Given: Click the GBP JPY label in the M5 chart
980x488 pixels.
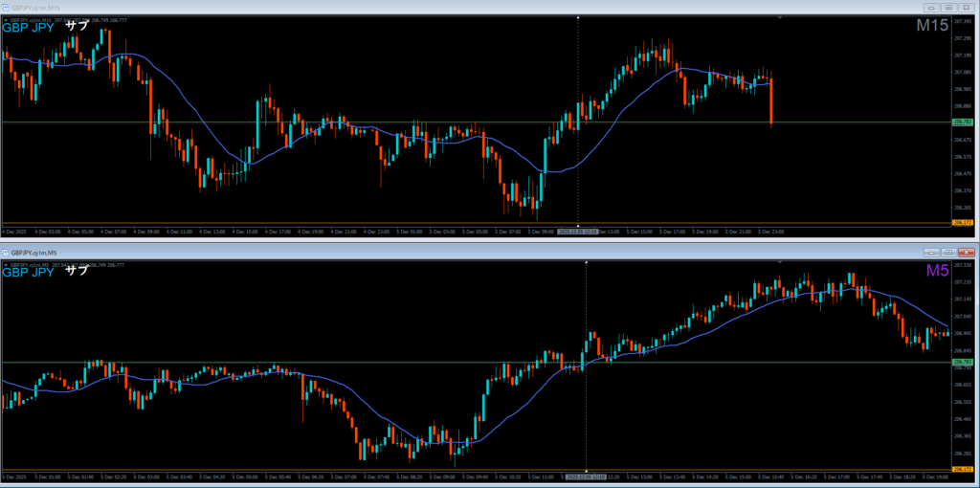Looking at the screenshot, I should pyautogui.click(x=28, y=273).
